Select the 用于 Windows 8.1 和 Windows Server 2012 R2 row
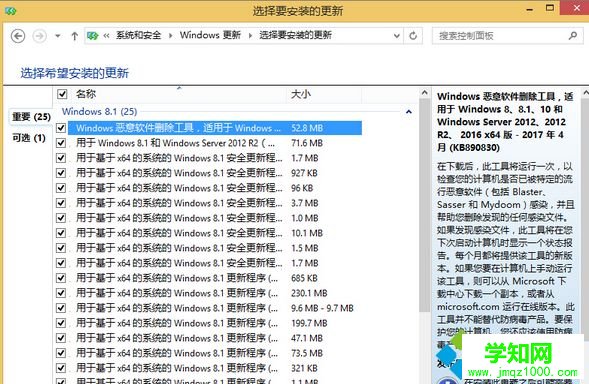589x384 pixels. point(215,143)
